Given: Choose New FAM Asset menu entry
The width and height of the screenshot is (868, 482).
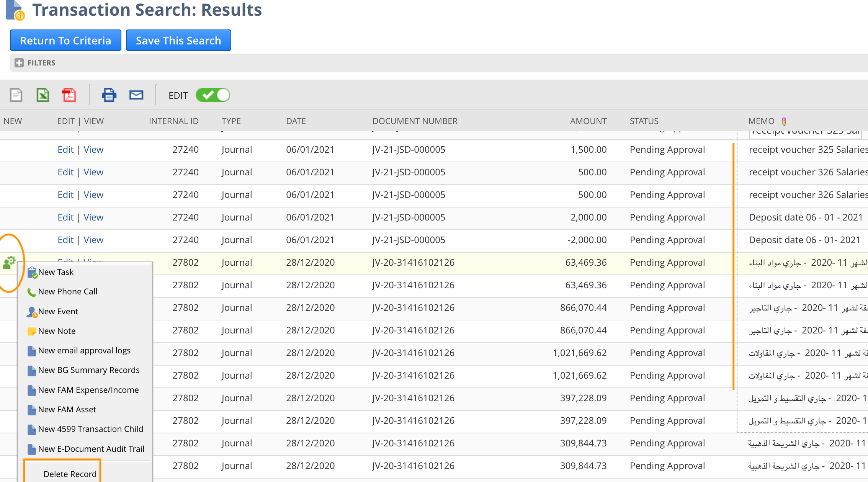Looking at the screenshot, I should point(67,410).
